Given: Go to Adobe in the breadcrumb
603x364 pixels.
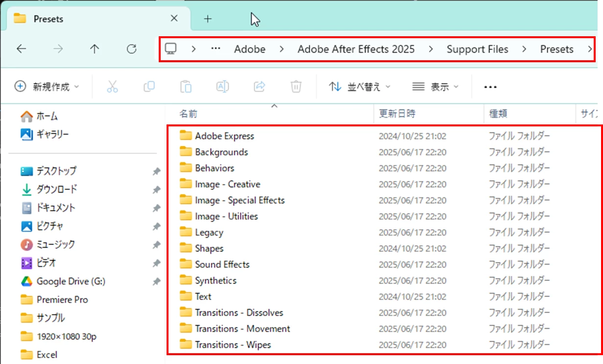Looking at the screenshot, I should [250, 49].
